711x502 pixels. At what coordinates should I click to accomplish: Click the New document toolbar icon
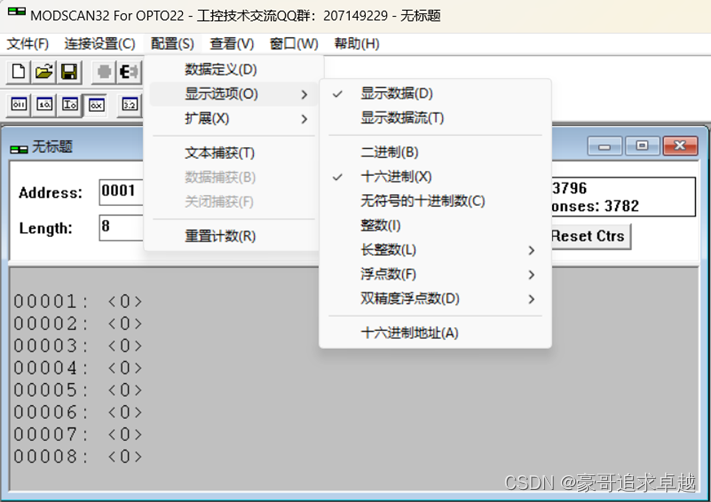19,72
